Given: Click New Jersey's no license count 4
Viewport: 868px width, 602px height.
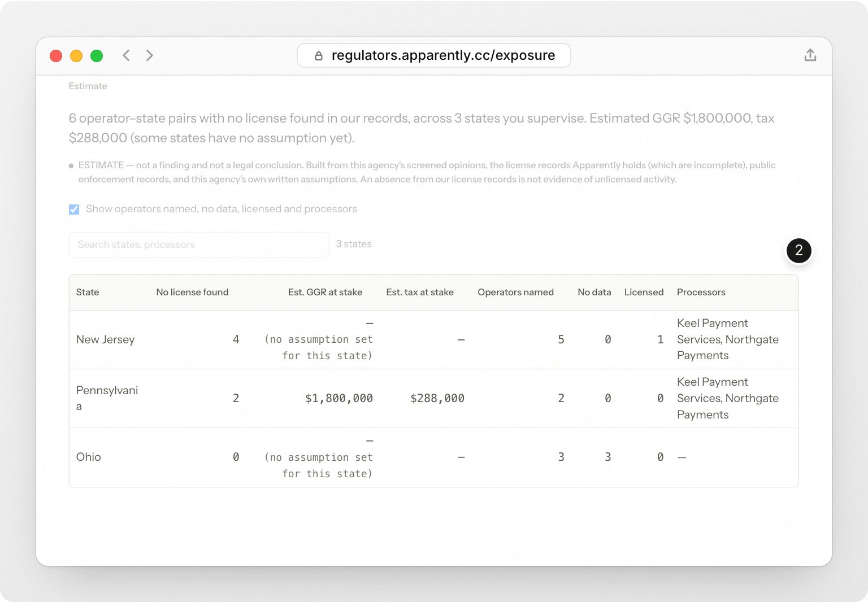Looking at the screenshot, I should click(236, 339).
